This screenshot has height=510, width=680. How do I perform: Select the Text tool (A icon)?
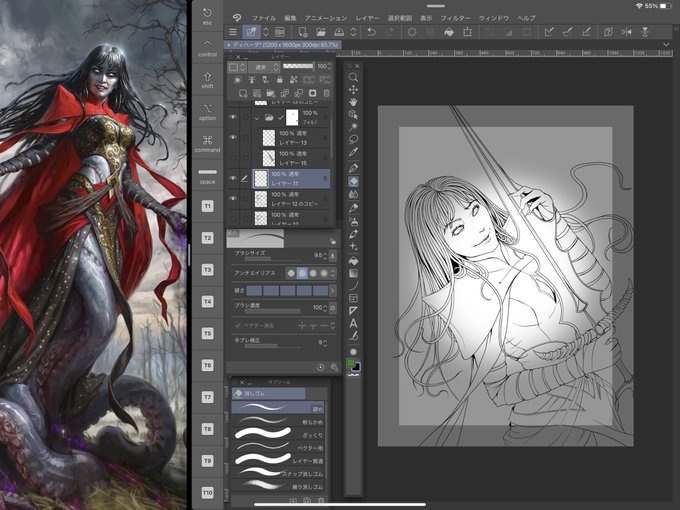click(353, 323)
